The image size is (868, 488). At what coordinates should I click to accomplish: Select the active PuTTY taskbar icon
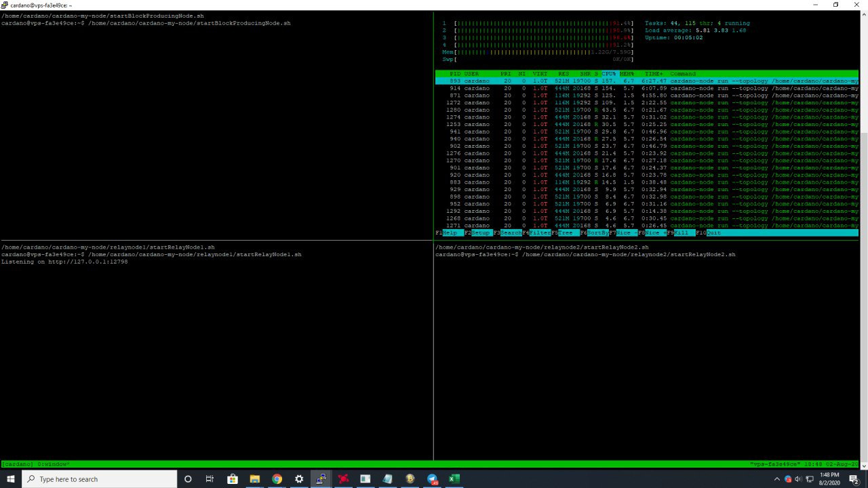321,479
